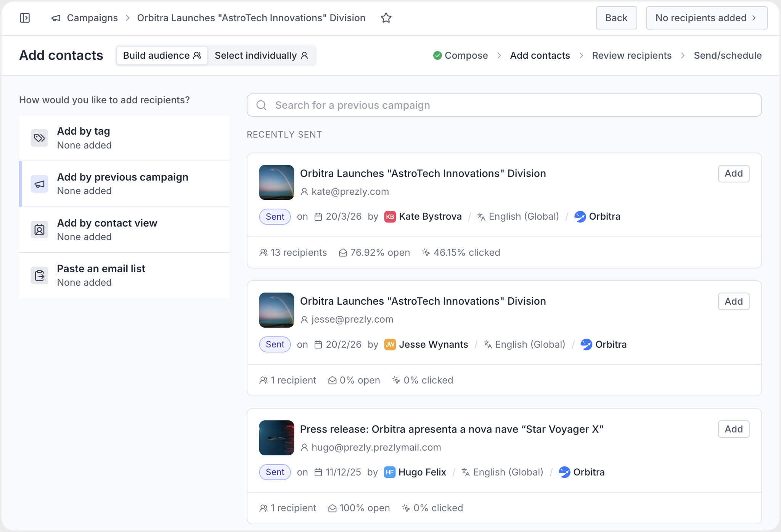The width and height of the screenshot is (781, 532).
Task: Select Add by tag option
Action: (124, 138)
